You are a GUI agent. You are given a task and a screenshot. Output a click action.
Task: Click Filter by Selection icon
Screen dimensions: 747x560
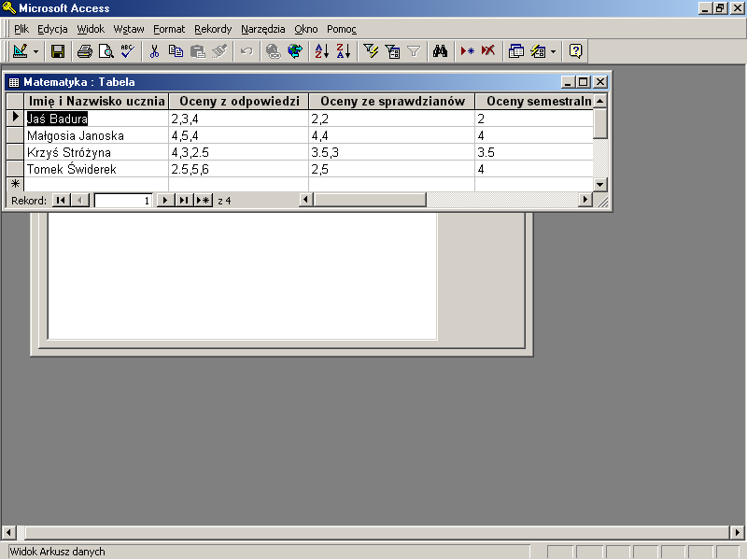(371, 51)
